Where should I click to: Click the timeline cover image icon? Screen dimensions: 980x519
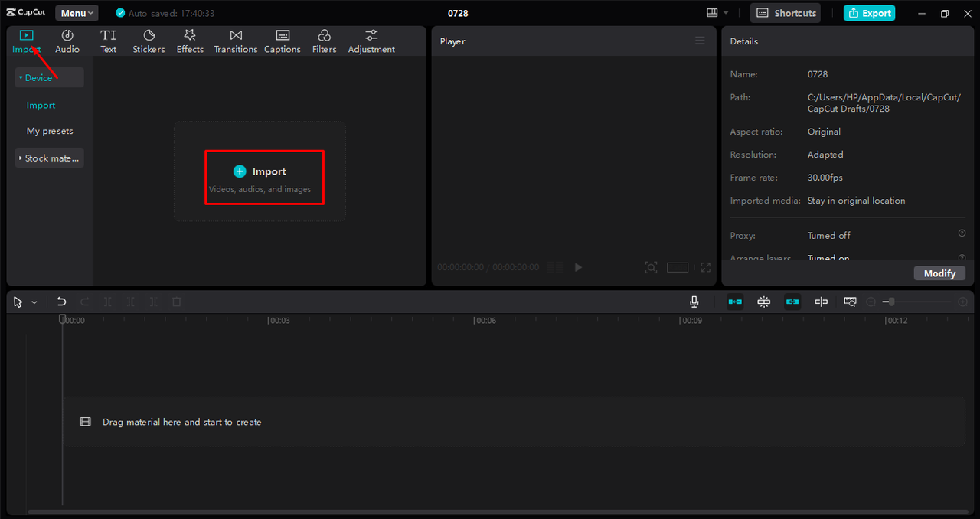[x=850, y=302]
